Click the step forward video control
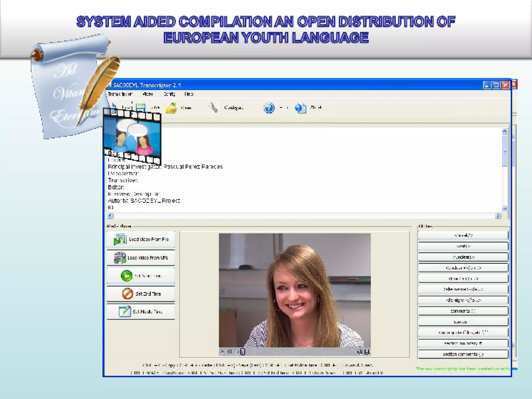 pos(236,352)
